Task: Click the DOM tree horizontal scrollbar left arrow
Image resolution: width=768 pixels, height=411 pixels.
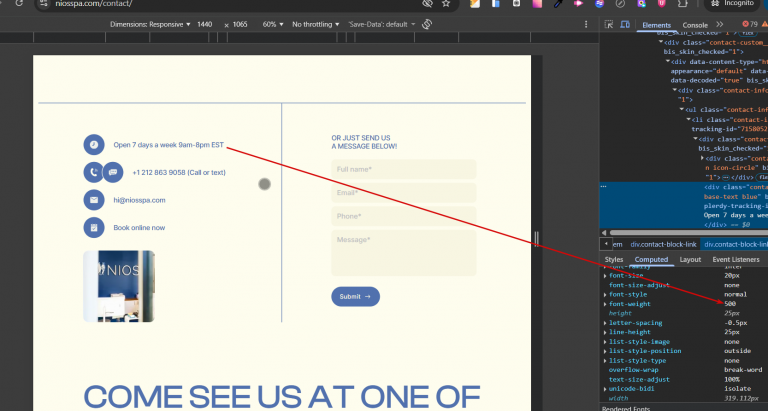Action: [603, 233]
